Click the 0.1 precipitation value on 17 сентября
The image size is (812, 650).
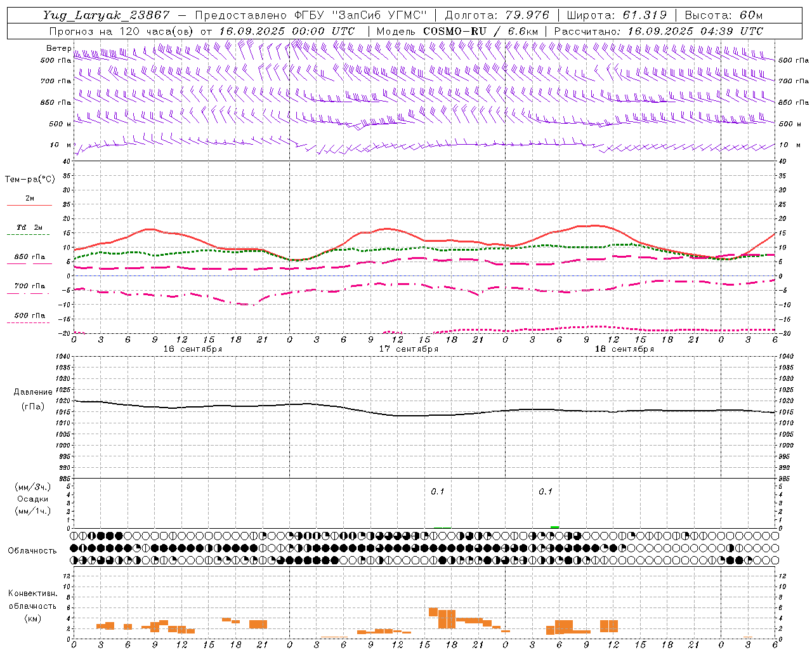[438, 492]
